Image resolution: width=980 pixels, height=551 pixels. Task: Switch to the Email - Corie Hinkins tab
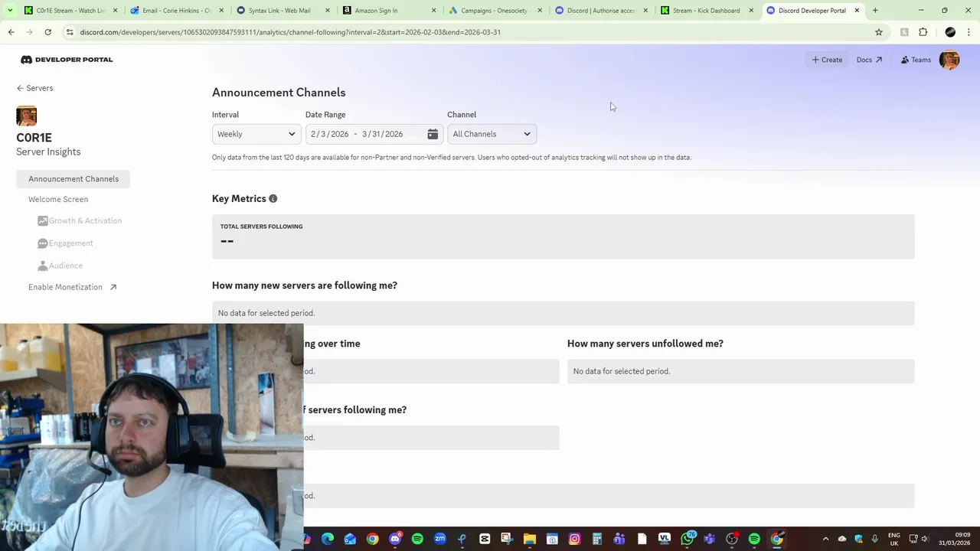tap(176, 11)
